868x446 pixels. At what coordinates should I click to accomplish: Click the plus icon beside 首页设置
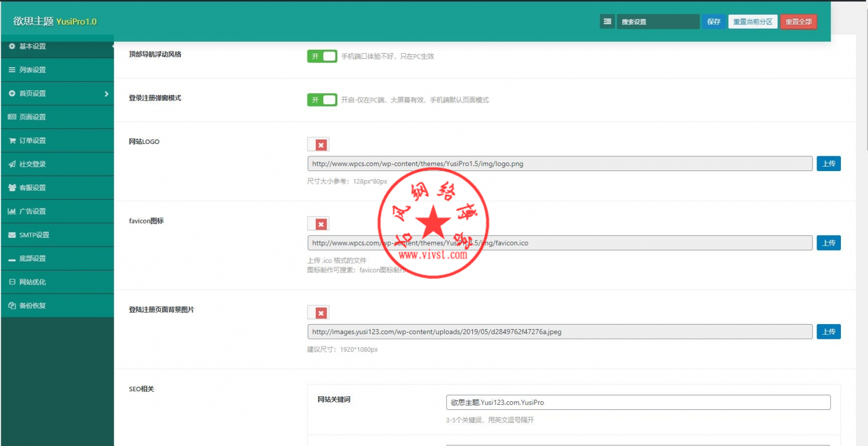pos(12,94)
